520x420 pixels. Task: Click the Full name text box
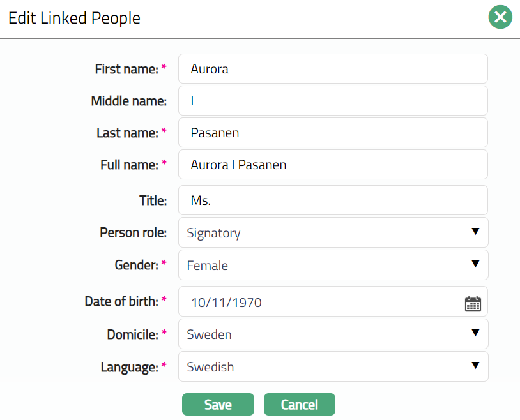(x=332, y=165)
